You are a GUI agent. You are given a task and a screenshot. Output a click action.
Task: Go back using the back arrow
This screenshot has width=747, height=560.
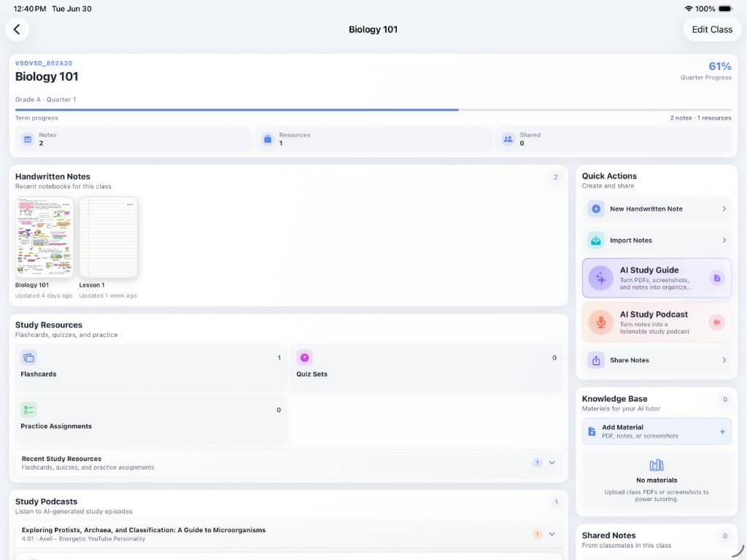point(18,29)
